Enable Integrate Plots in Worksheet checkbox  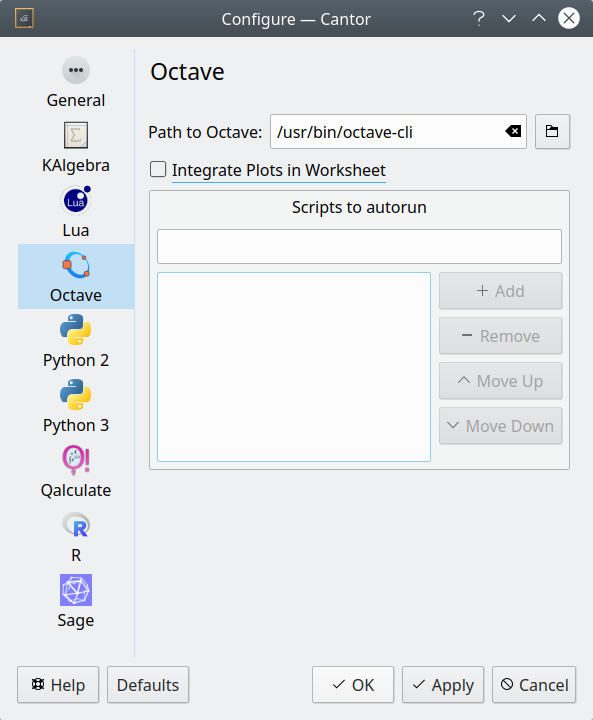click(x=158, y=169)
